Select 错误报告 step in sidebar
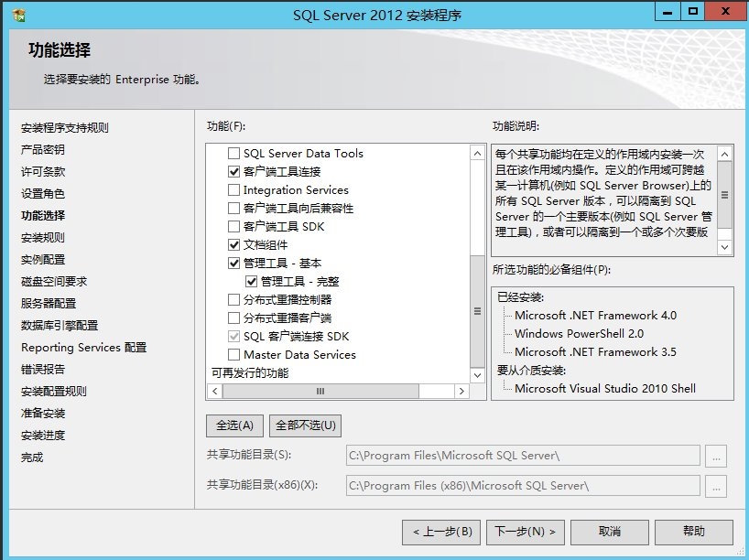The width and height of the screenshot is (749, 560). (x=42, y=369)
